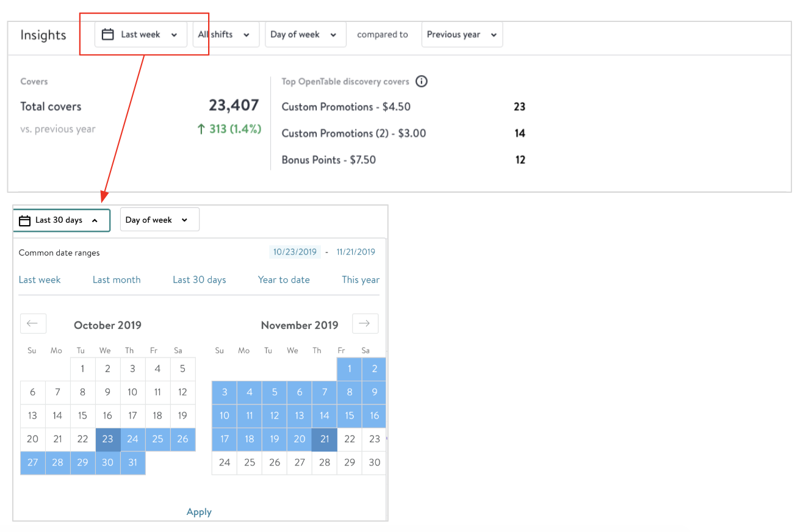This screenshot has height=532, width=803.
Task: Choose the Year to date range
Action: click(284, 279)
